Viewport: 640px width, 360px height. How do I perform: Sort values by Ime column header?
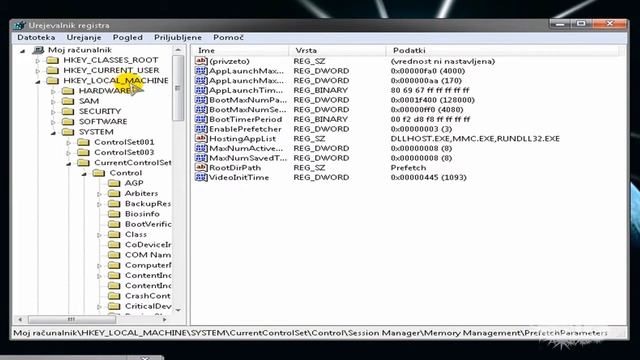[241, 50]
